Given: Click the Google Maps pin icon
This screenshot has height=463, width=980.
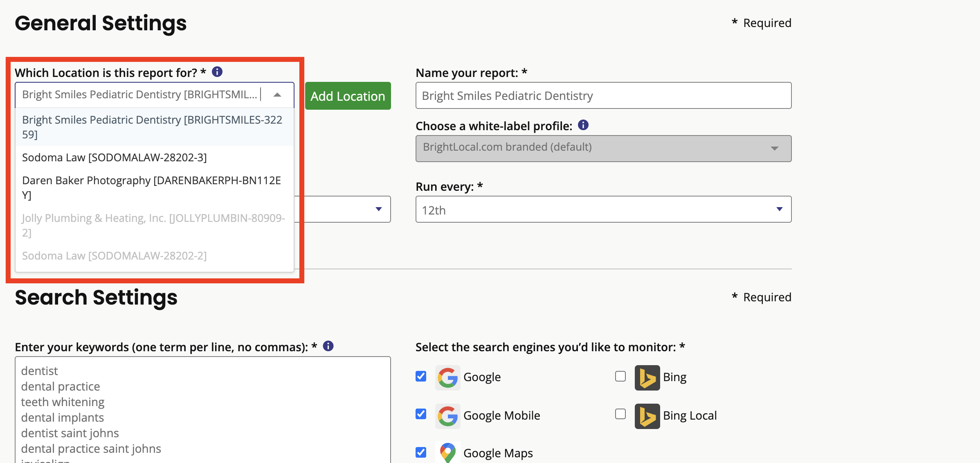Looking at the screenshot, I should [447, 452].
